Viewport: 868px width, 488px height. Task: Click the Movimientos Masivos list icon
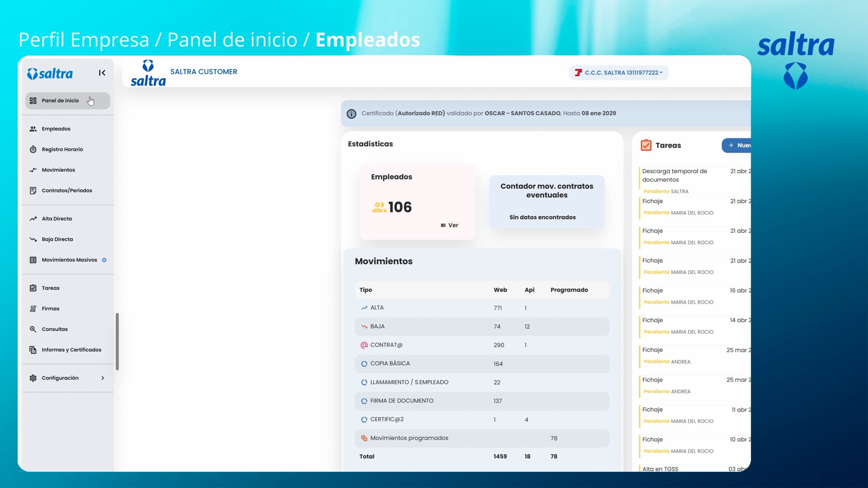(x=33, y=260)
